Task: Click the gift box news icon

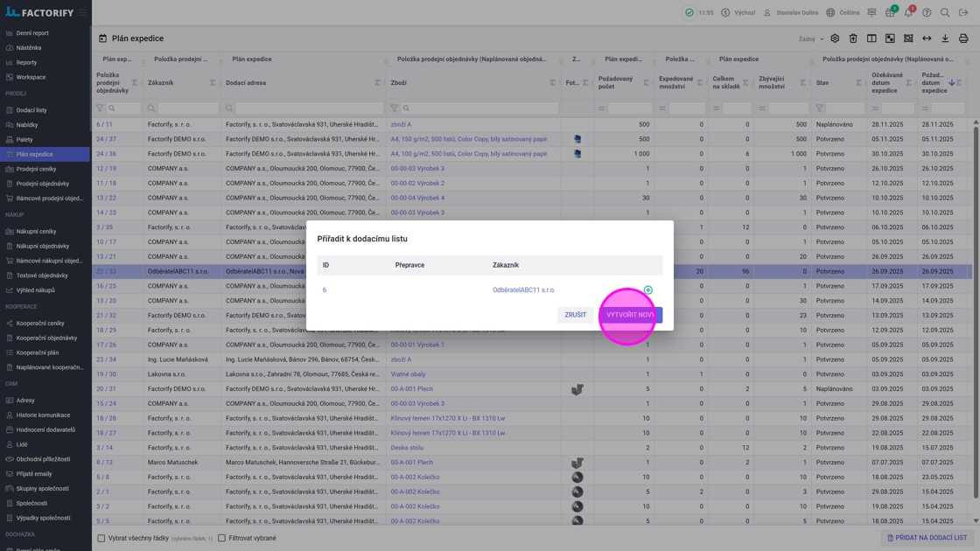Action: (890, 13)
